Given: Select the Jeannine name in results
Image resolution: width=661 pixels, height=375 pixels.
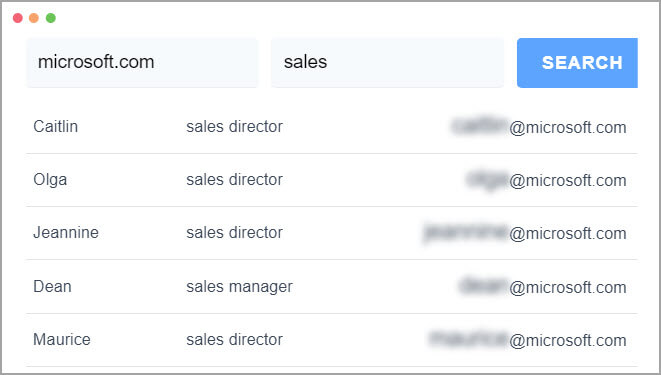Looking at the screenshot, I should [66, 233].
